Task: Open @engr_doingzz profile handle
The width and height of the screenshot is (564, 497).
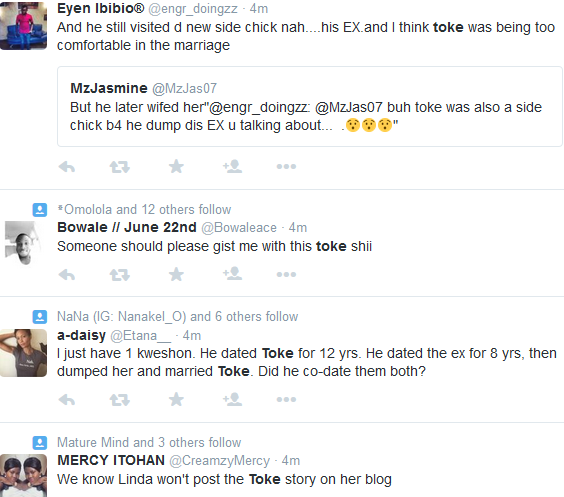Action: (193, 9)
